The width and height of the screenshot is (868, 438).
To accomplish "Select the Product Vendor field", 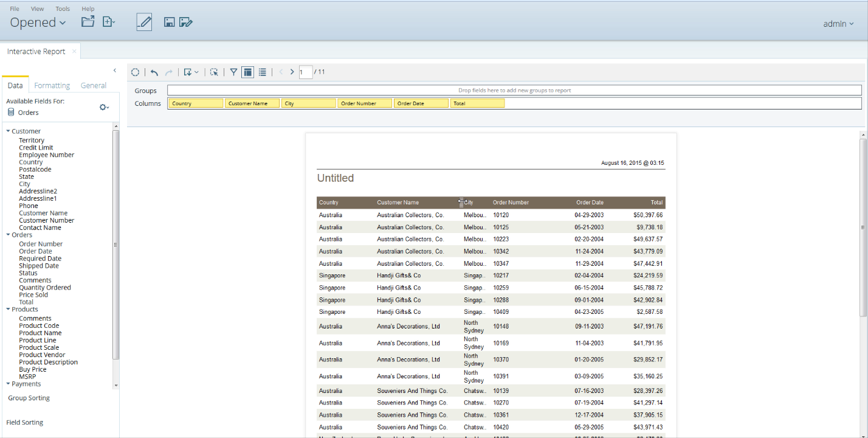I will (x=42, y=355).
